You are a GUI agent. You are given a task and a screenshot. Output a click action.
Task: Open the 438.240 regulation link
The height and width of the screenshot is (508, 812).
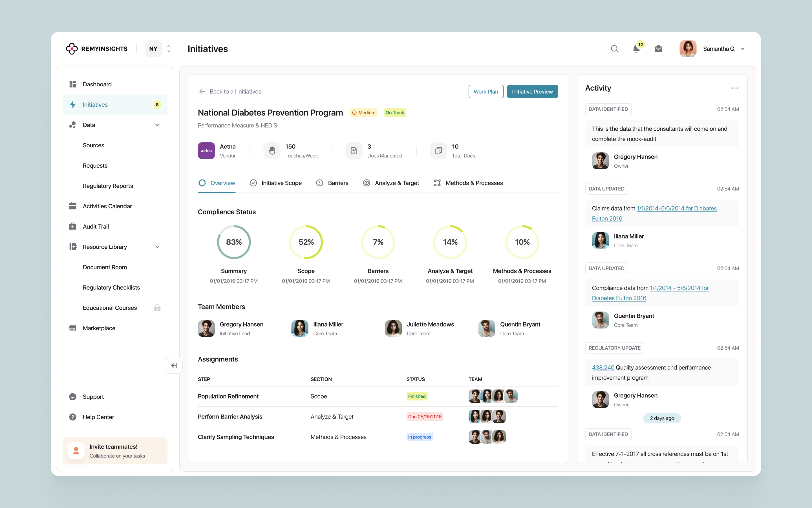(x=603, y=367)
